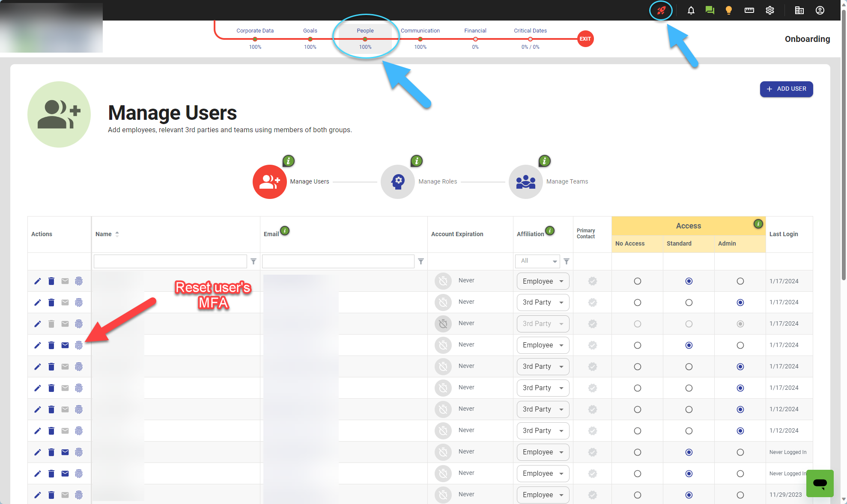Click the edit pencil in the first user row
This screenshot has height=504, width=847.
coord(38,281)
